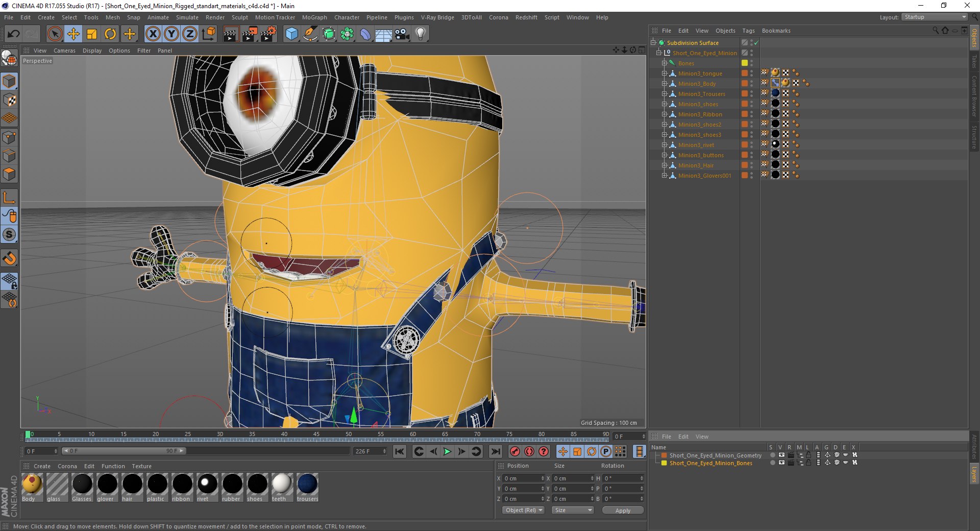Enable Axis mode L icon
Viewport: 980px width, 531px height.
pos(9,198)
